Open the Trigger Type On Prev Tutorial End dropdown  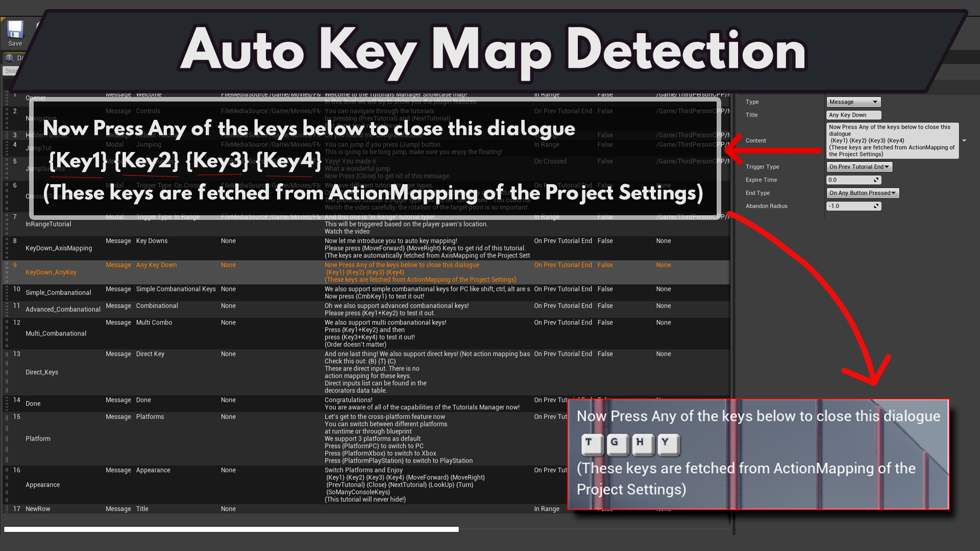(859, 167)
